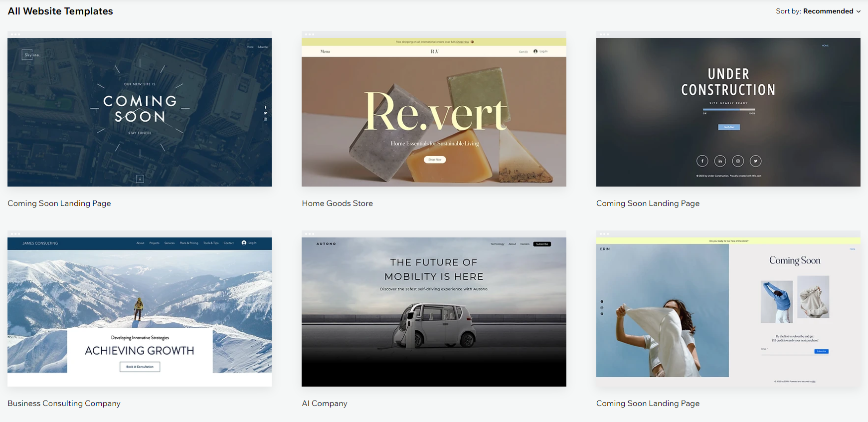Click the title below the Skyline template

point(59,204)
